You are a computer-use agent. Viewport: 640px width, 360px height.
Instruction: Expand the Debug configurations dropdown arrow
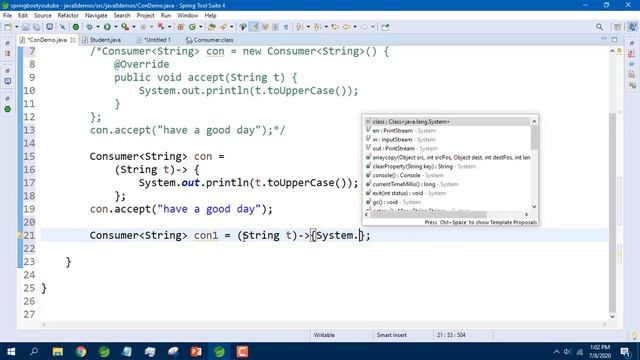click(98, 27)
